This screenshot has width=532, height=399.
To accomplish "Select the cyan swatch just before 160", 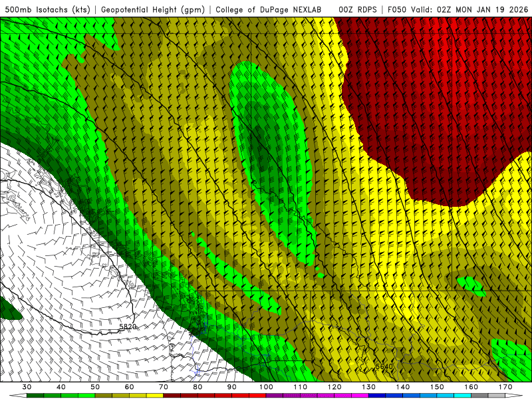I will [x=462, y=396].
